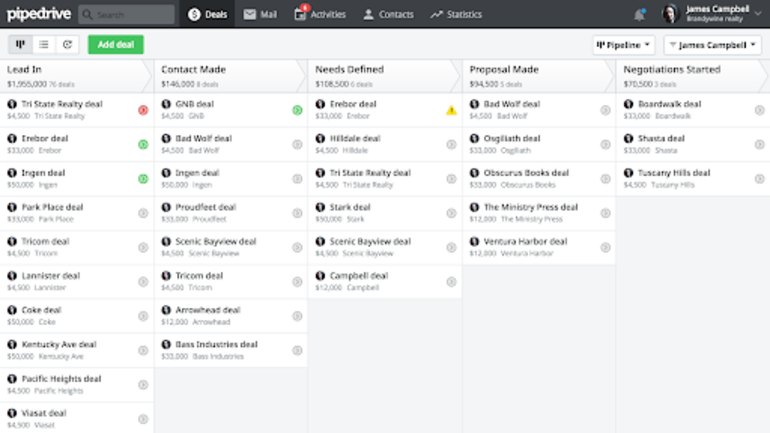
Task: Go to the Mail tab
Action: point(260,14)
